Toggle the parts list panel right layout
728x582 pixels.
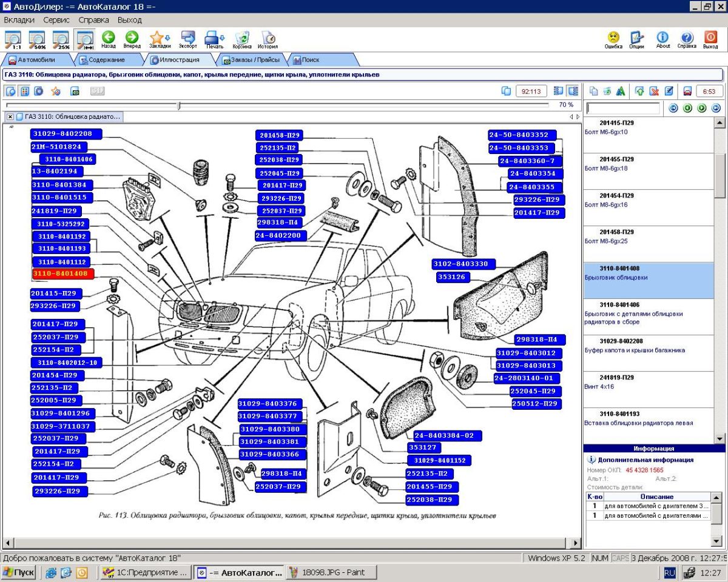pos(573,91)
